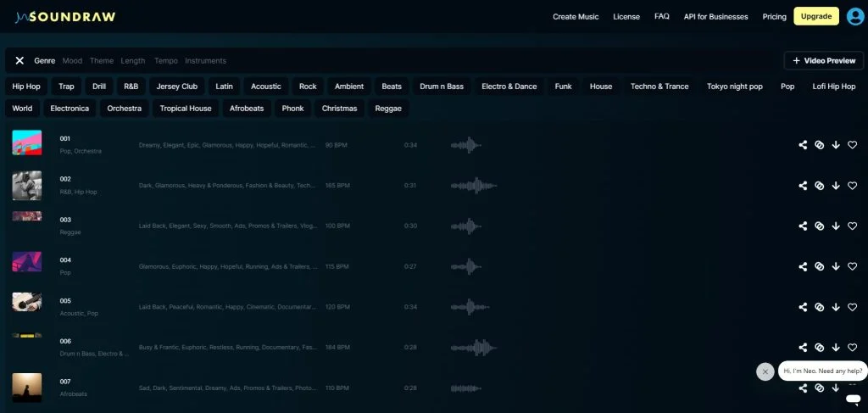868x413 pixels.
Task: Open API for Businesses page
Action: tap(715, 17)
